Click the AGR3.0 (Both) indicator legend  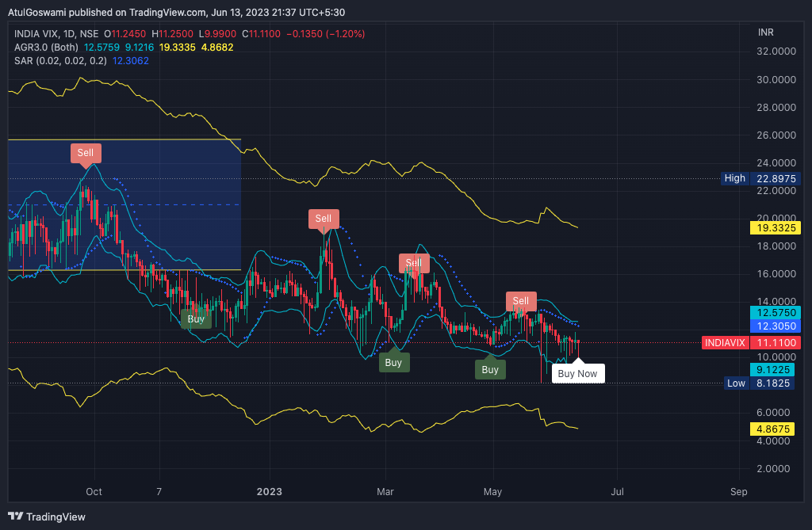(x=46, y=47)
